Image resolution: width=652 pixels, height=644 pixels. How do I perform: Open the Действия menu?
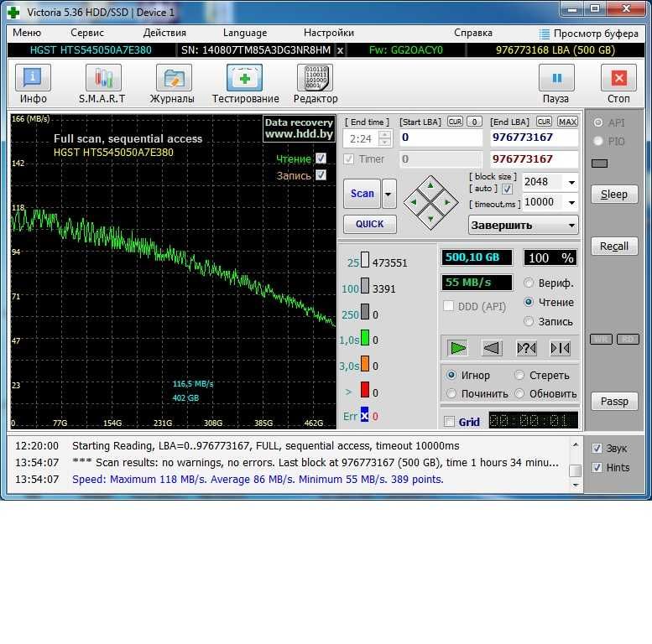164,33
